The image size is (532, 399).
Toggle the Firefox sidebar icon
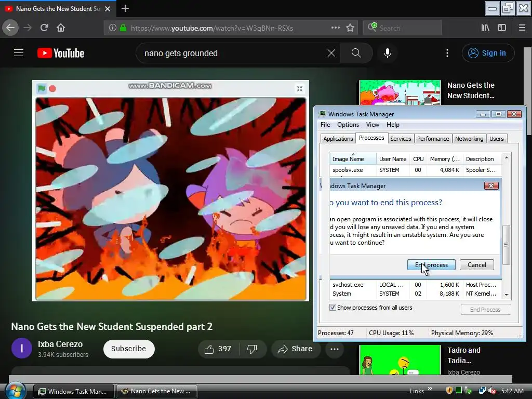point(502,28)
